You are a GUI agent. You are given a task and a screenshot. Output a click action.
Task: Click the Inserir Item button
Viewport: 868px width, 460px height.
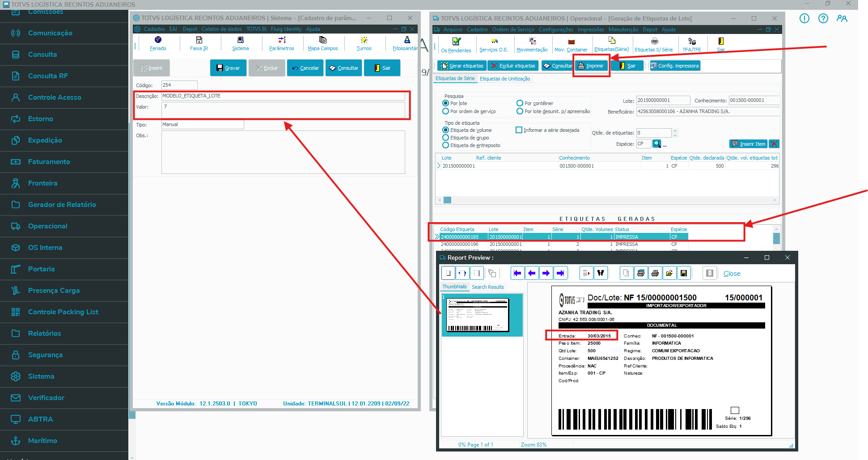click(x=748, y=144)
